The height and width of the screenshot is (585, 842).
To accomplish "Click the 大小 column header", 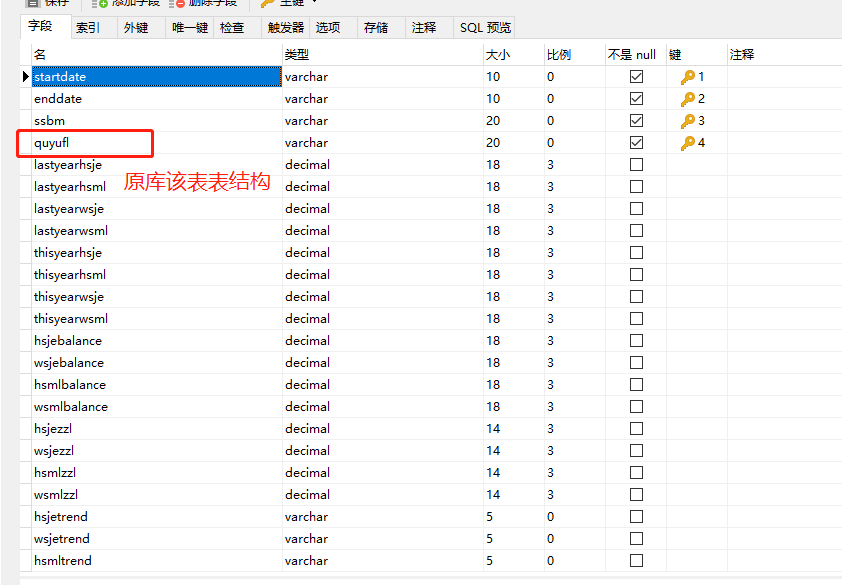I will [514, 55].
